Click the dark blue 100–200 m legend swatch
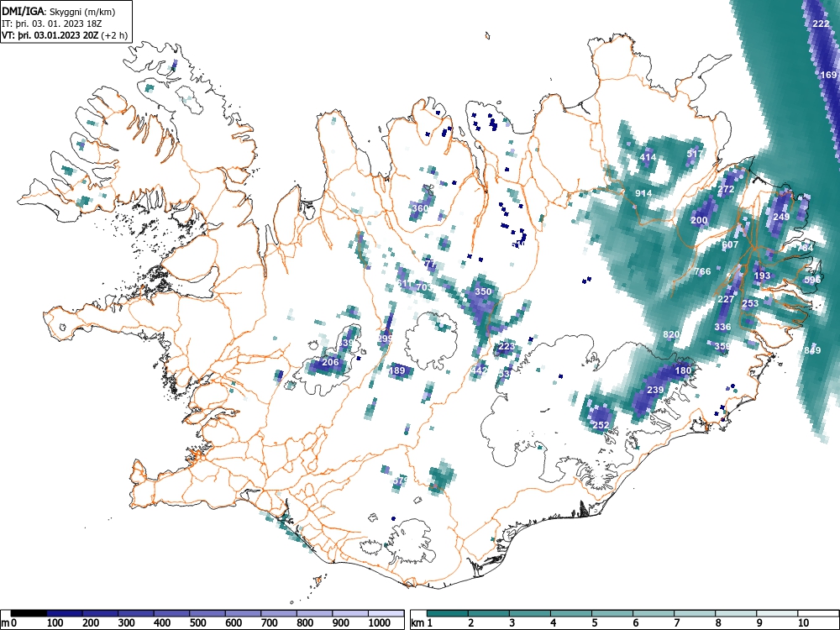This screenshot has width=840, height=630. point(65,613)
